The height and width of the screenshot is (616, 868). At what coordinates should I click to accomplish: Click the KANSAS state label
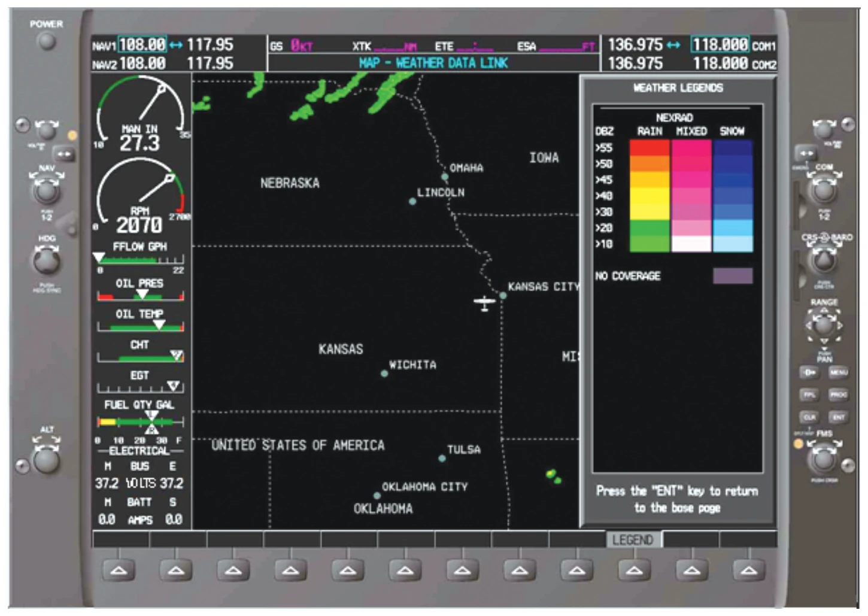coord(341,349)
